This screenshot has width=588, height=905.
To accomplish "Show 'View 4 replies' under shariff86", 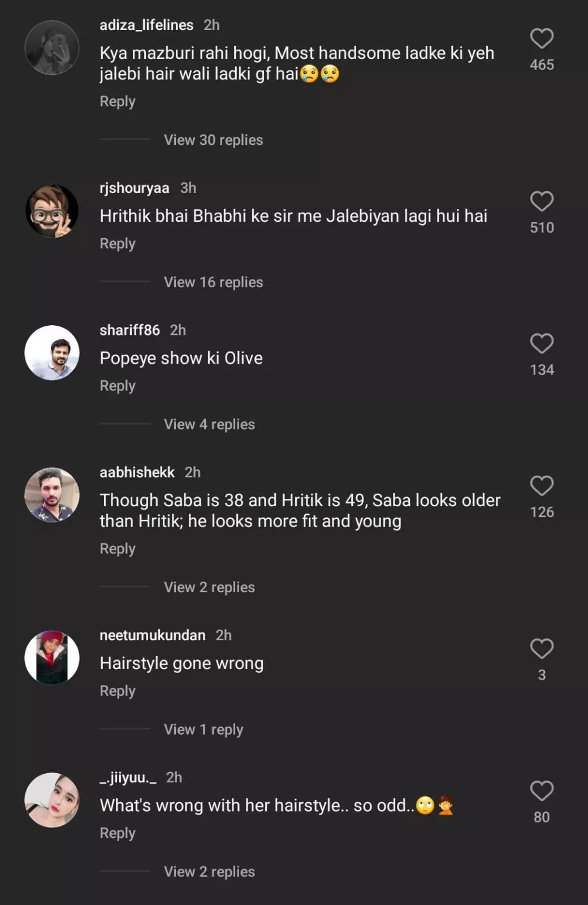I will click(x=209, y=424).
